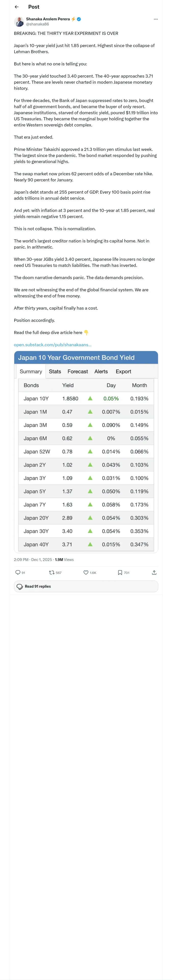172x980 pixels.
Task: Like the post with the heart icon
Action: tap(86, 572)
